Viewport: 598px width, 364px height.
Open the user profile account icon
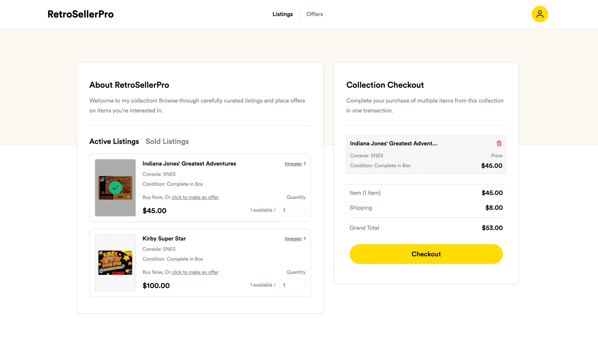(x=540, y=14)
